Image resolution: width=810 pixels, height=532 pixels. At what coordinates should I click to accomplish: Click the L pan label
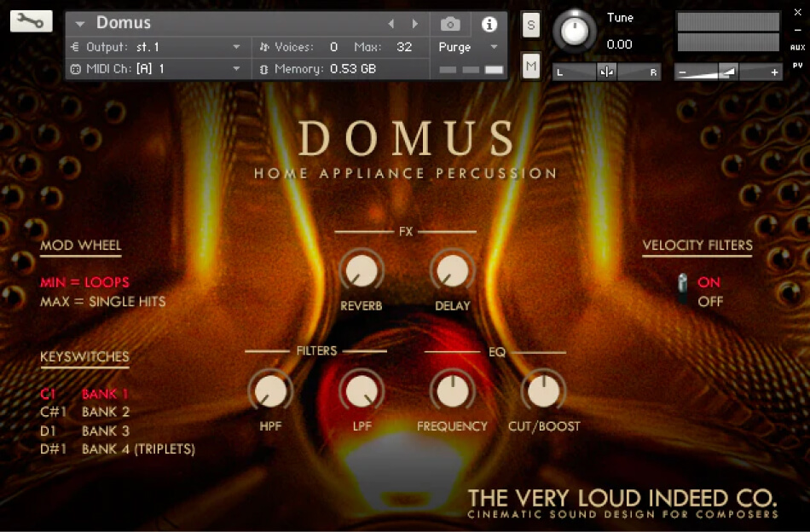tap(559, 72)
